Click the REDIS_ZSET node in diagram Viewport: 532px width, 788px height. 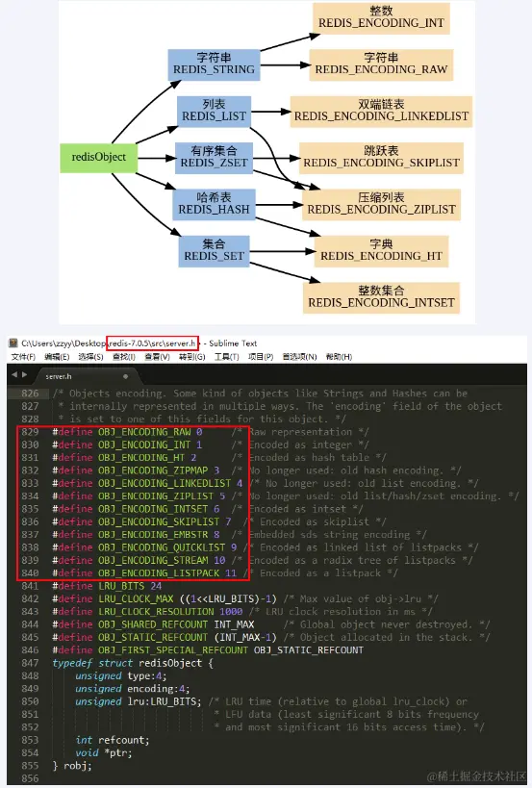(214, 158)
